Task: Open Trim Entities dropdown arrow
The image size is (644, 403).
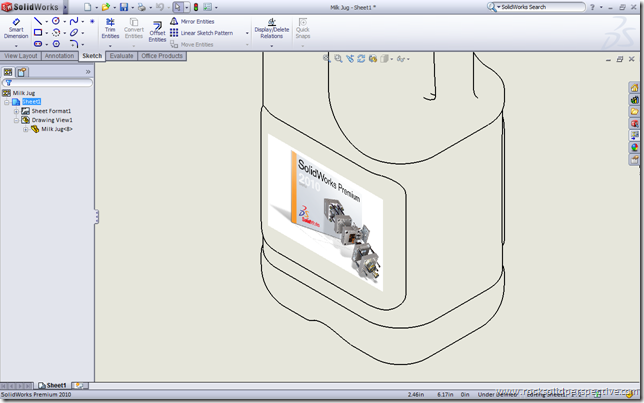Action: (x=110, y=46)
